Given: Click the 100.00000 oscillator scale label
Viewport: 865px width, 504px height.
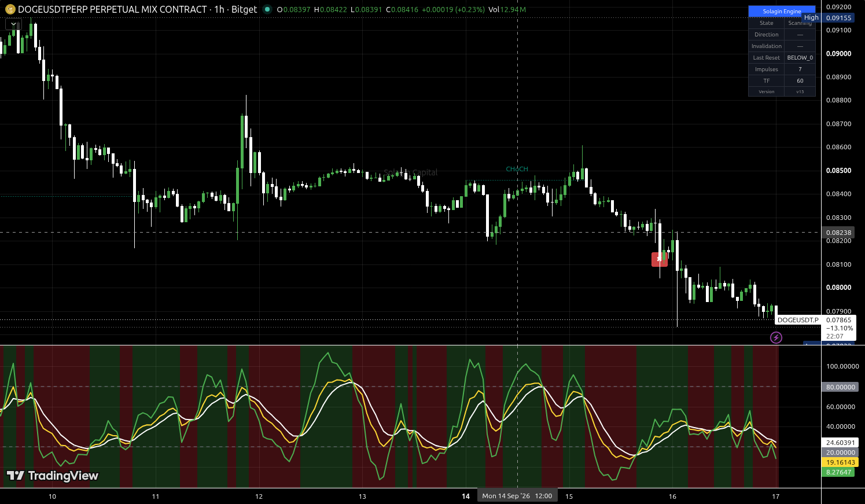Looking at the screenshot, I should coord(842,366).
